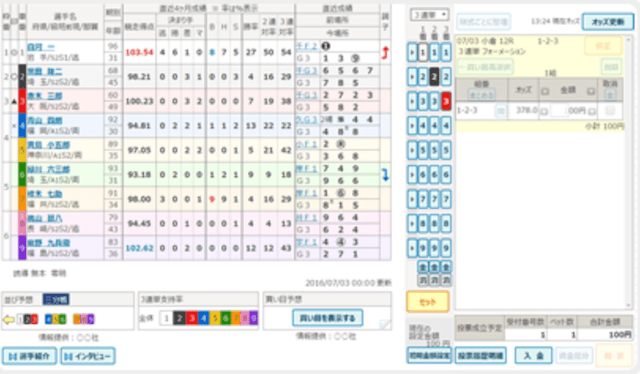Click bet slip scrollbar down arrow
640x374 pixels.
click(x=629, y=305)
